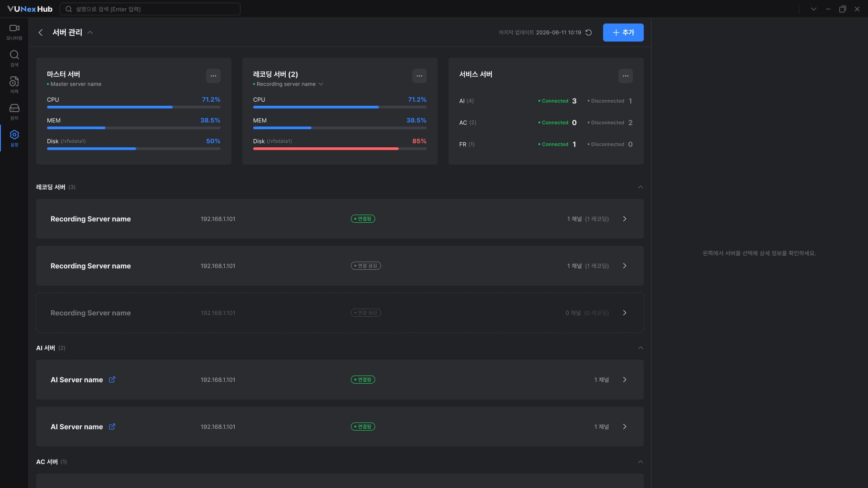This screenshot has height=488, width=868.
Task: Open details arrow of dimmed Recording Server with 0 채널
Action: coord(625,313)
